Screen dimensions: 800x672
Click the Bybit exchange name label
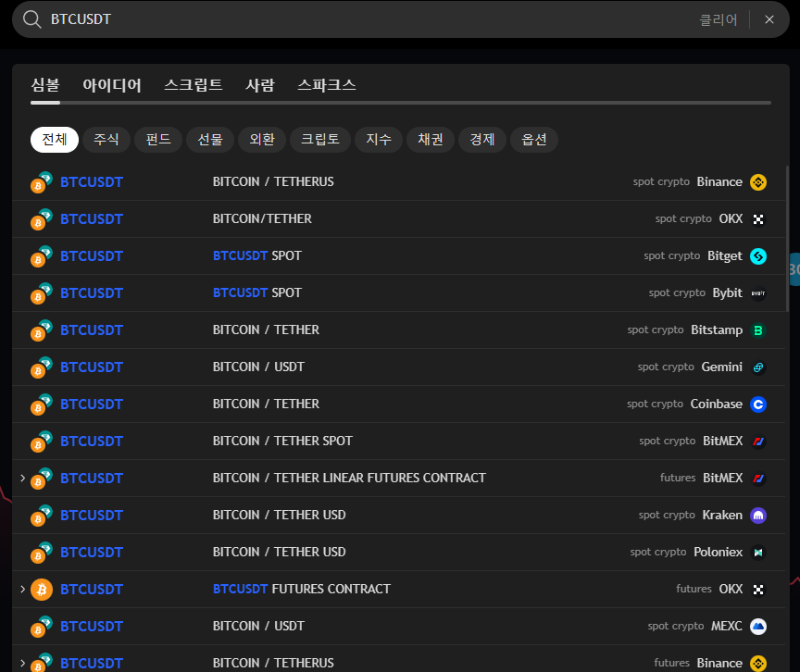[727, 293]
